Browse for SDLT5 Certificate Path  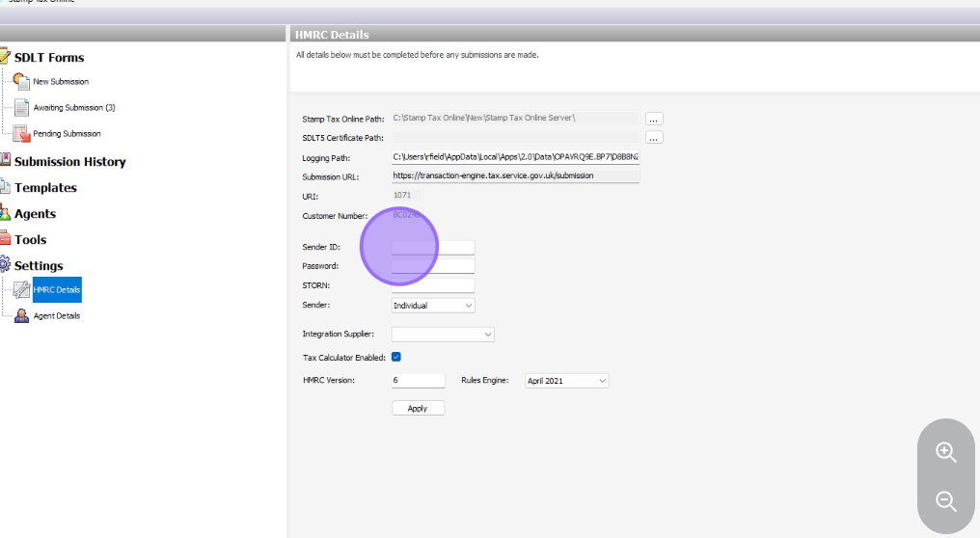(654, 138)
